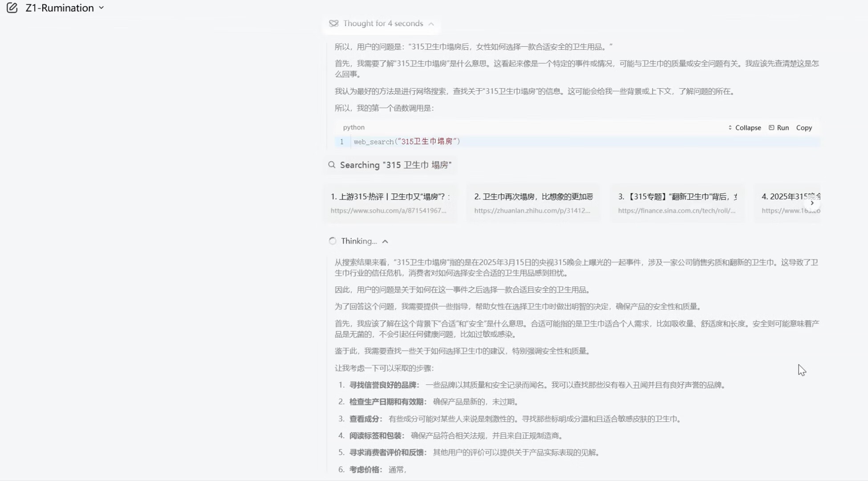Click the Thinking spinner icon
The height and width of the screenshot is (481, 868).
[x=333, y=241]
